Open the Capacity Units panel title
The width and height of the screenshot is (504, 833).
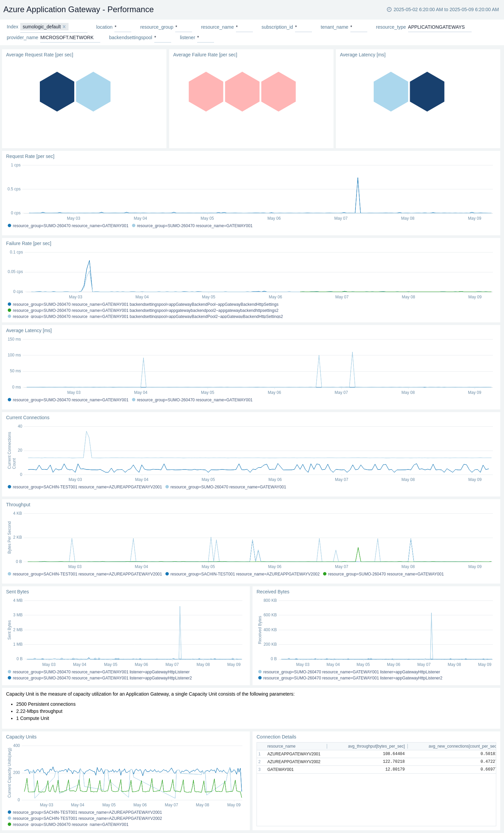tap(21, 737)
